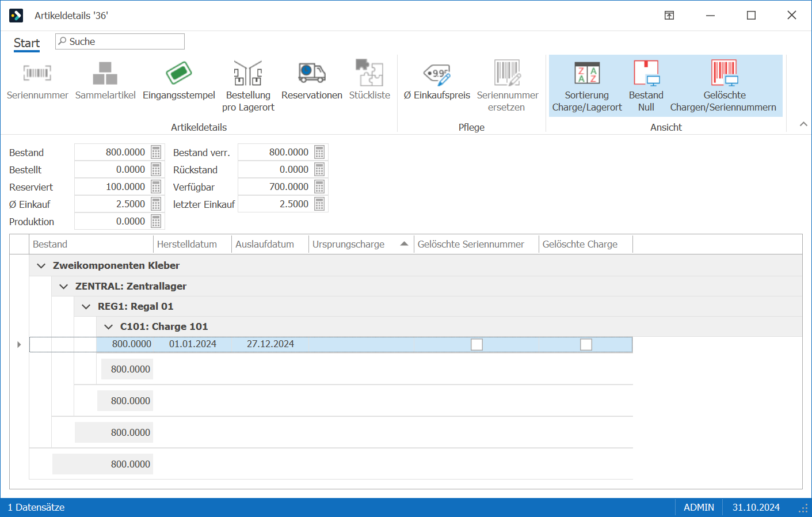812x517 pixels.
Task: Sort by the Gelöschte Seriennummer column header
Action: click(x=476, y=244)
